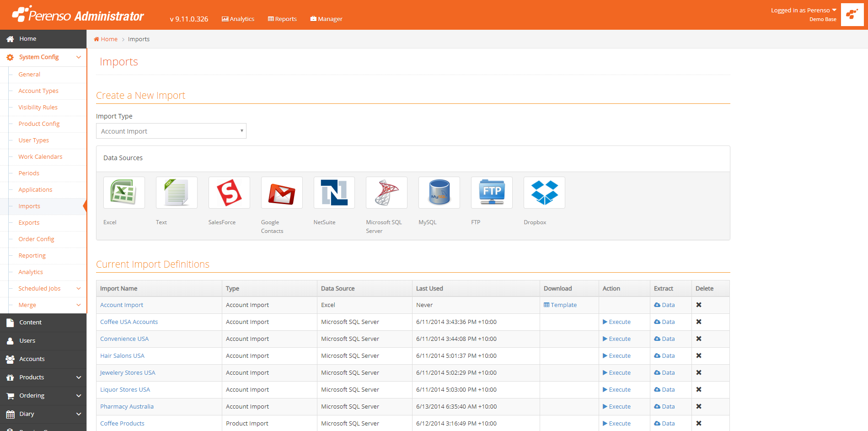Select the Google Contacts data source icon
Image resolution: width=868 pixels, height=431 pixels.
coord(282,193)
